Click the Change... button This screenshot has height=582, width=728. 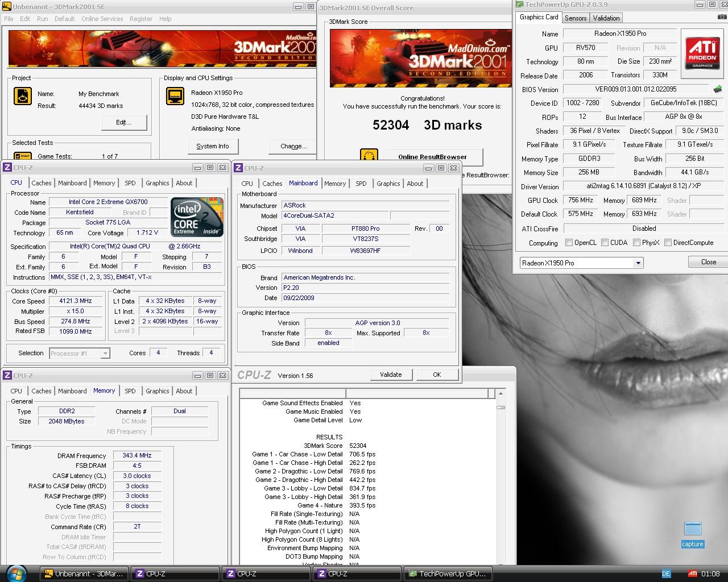pyautogui.click(x=293, y=146)
